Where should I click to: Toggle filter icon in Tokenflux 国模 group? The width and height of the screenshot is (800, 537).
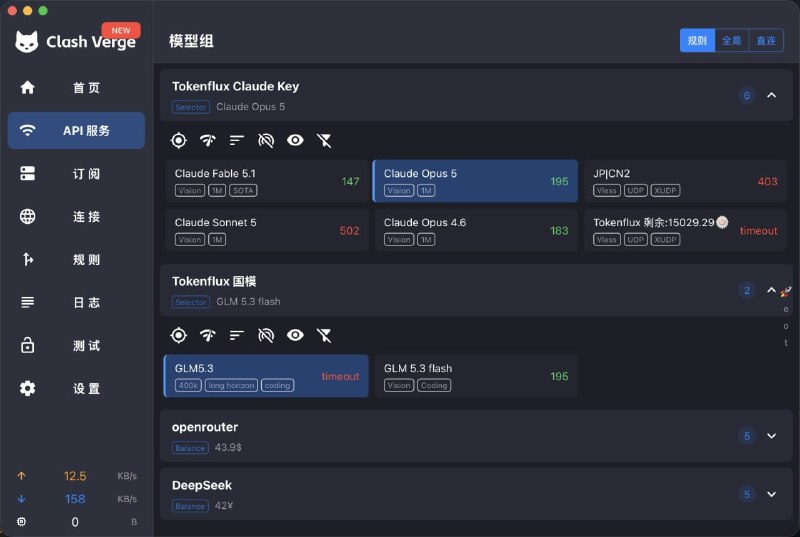324,335
